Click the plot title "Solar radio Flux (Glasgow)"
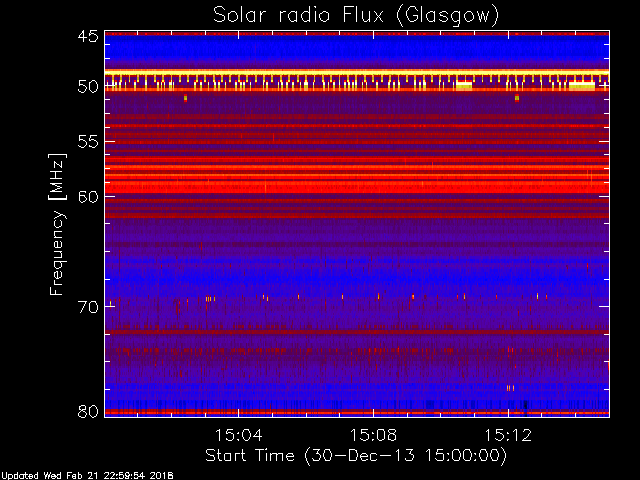Viewport: 640px width, 480px height. (x=356, y=14)
